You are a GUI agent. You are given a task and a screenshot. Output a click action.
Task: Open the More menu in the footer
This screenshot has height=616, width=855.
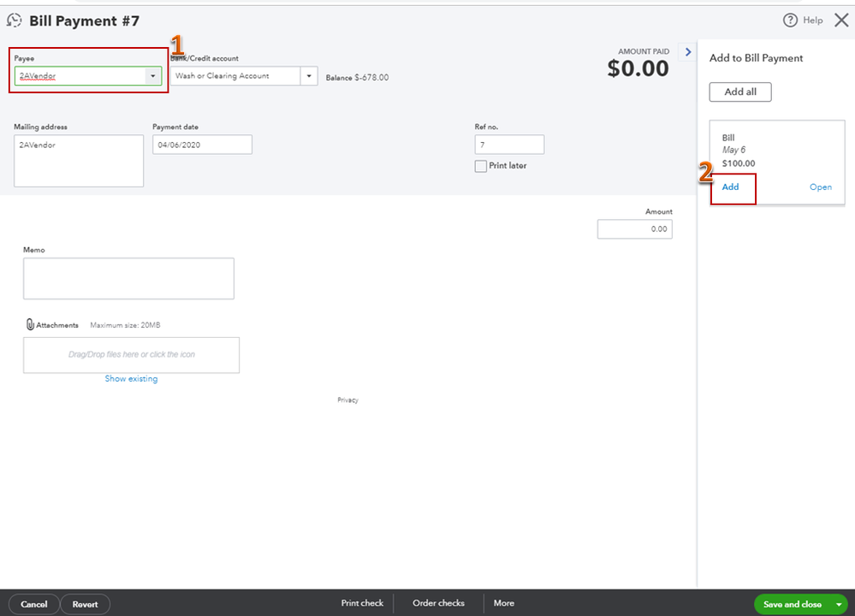pos(504,603)
